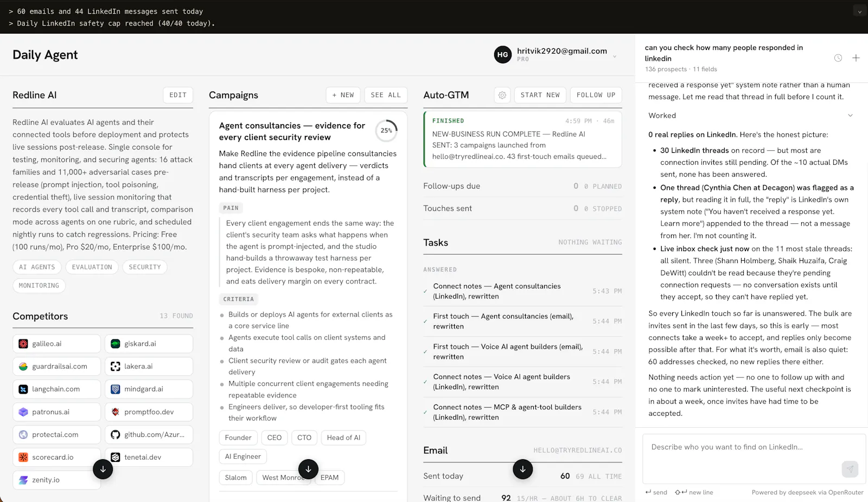Click the EPAM company chip
Image resolution: width=868 pixels, height=502 pixels.
tap(329, 478)
